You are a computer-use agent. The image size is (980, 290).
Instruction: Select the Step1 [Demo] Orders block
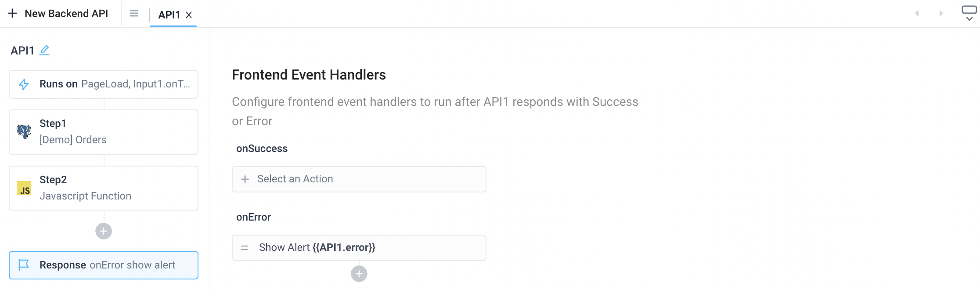click(x=104, y=132)
